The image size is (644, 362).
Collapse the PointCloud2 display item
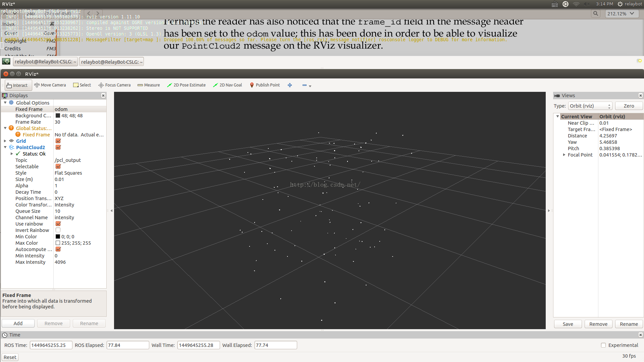pos(5,147)
